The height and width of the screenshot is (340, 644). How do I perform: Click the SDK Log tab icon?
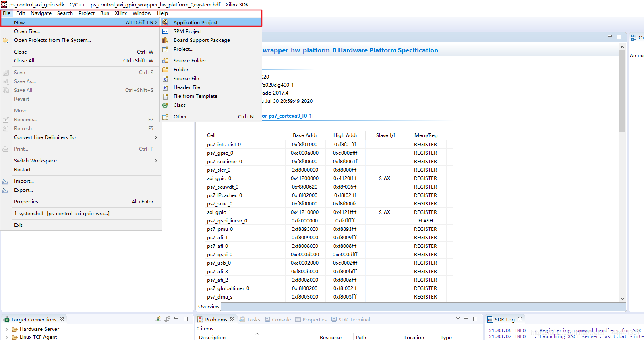490,320
